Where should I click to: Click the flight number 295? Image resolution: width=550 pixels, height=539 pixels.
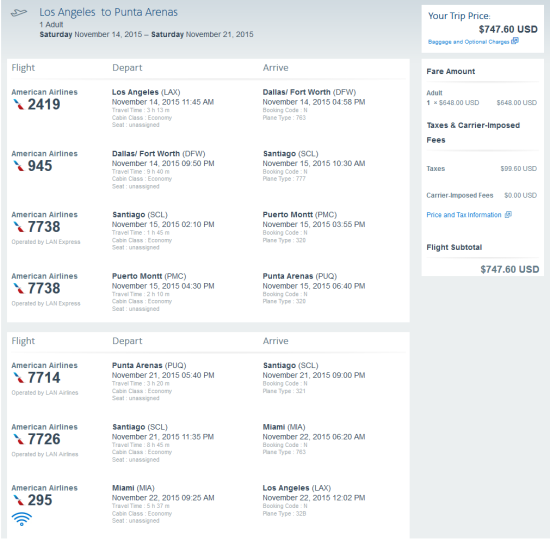pos(40,500)
